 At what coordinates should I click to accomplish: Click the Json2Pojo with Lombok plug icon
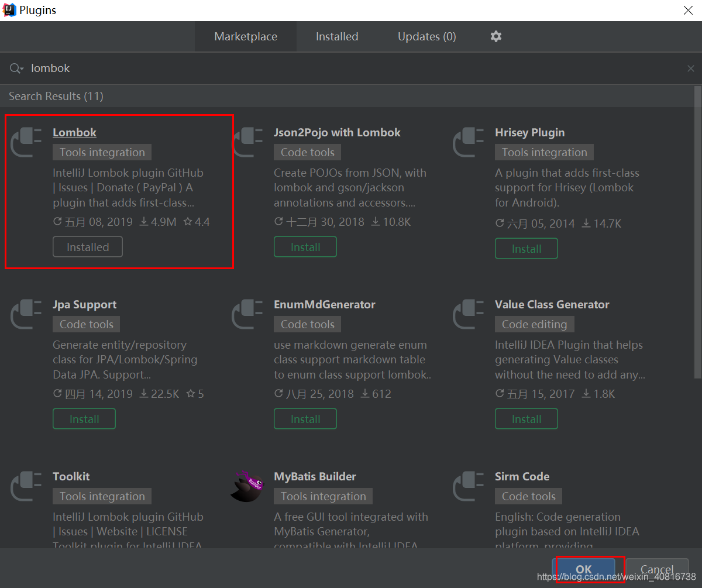tap(248, 143)
